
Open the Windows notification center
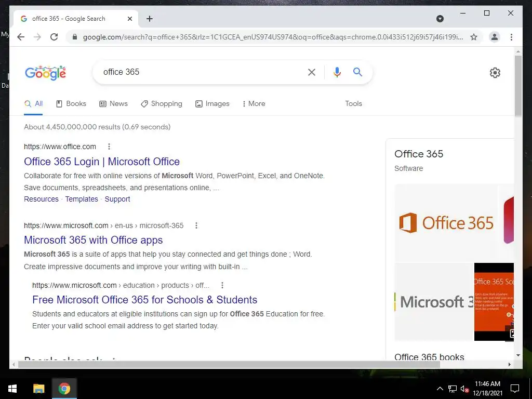pyautogui.click(x=515, y=389)
